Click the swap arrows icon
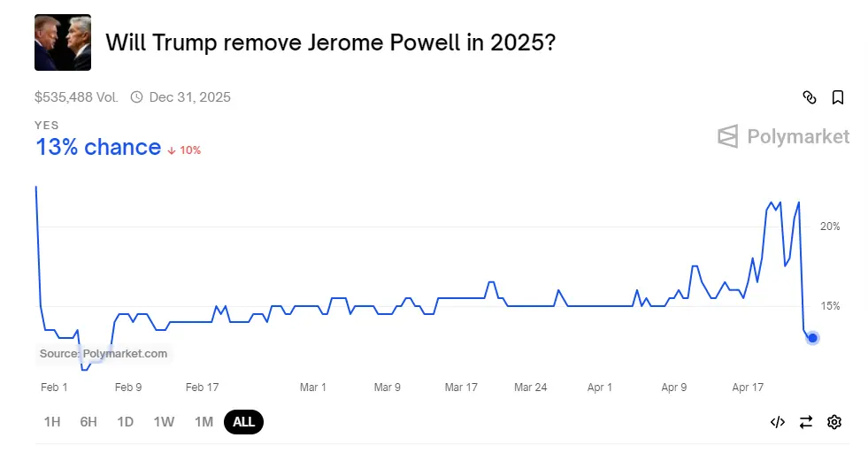Viewport: 868px width, 453px height. click(805, 422)
